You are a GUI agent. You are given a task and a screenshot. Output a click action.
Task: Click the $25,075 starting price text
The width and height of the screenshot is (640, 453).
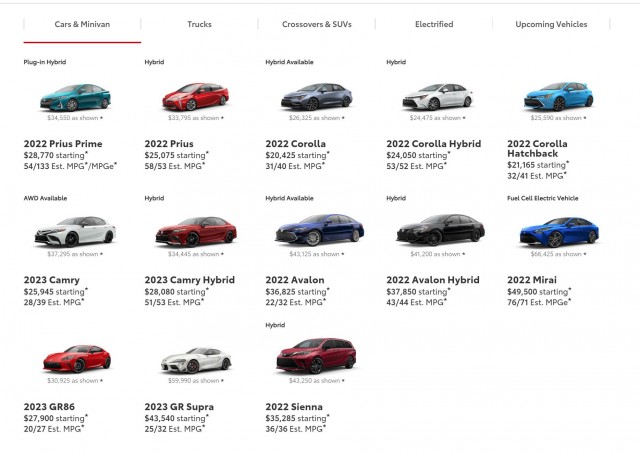(176, 155)
